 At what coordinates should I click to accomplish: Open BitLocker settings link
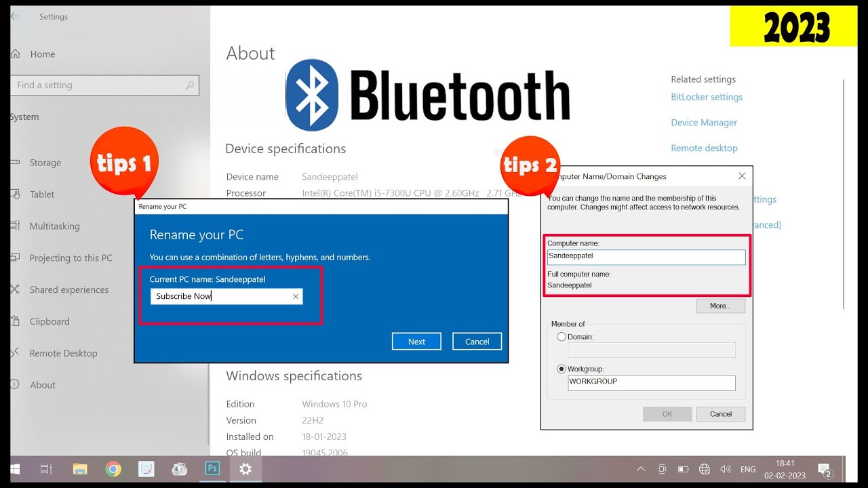[707, 97]
